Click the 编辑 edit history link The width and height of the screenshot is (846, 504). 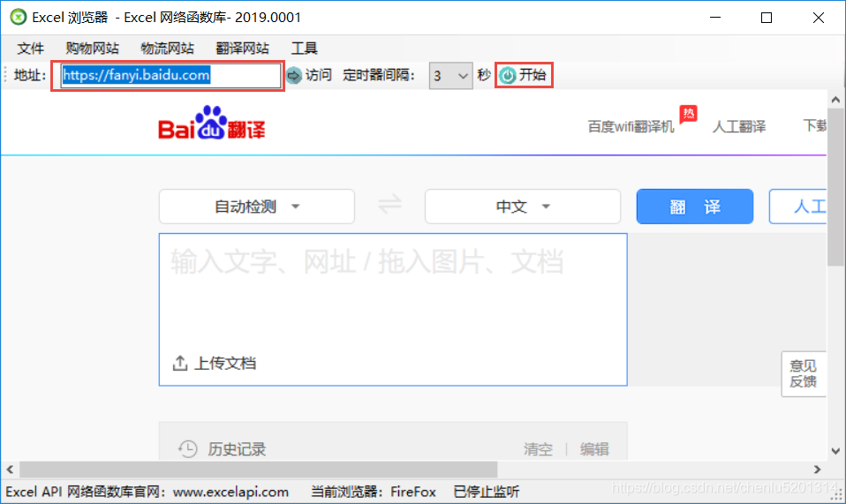tap(594, 449)
